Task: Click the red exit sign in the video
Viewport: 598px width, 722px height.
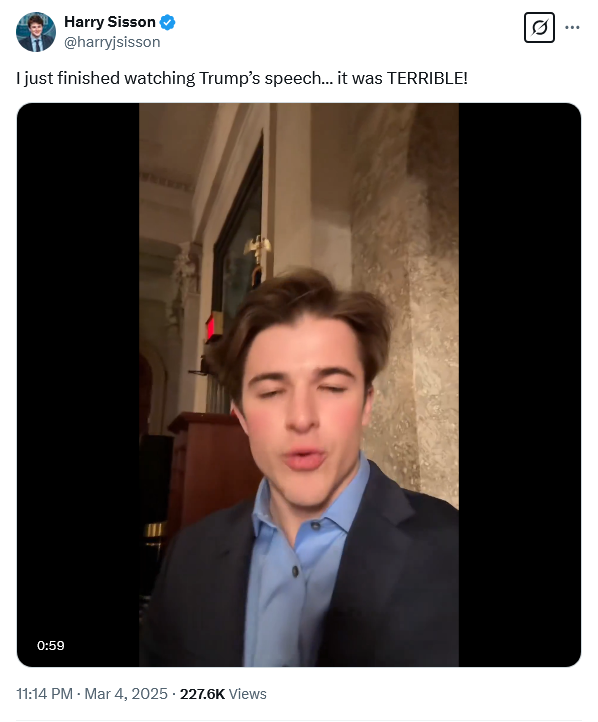Action: pyautogui.click(x=211, y=326)
